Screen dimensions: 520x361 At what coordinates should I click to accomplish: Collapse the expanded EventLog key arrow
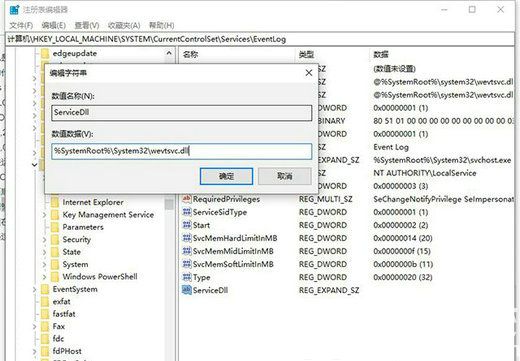click(x=34, y=165)
